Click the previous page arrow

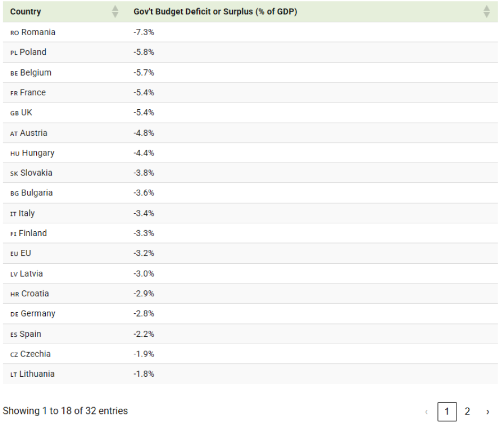pos(426,411)
